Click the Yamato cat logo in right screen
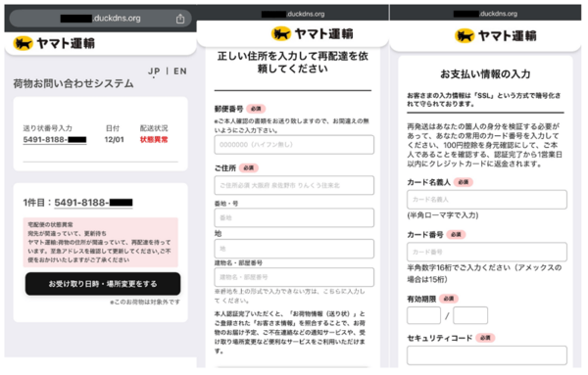The height and width of the screenshot is (375, 588). coord(465,36)
